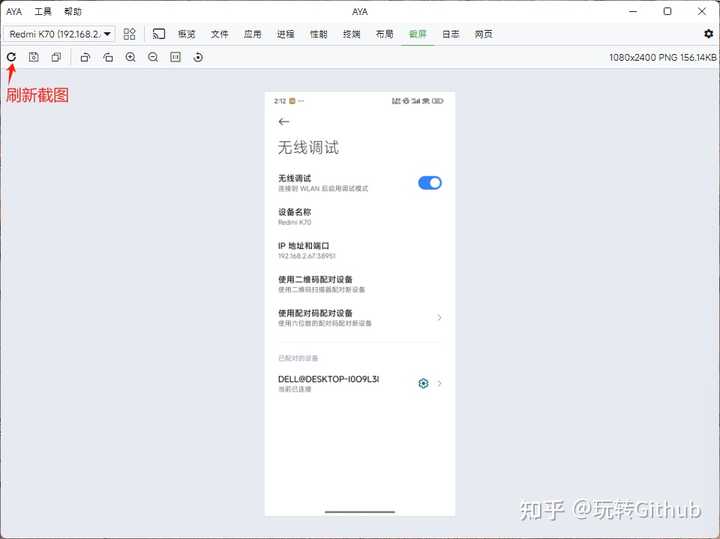The width and height of the screenshot is (720, 539).
Task: Reset screenshot to original 1:1 size
Action: [175, 57]
